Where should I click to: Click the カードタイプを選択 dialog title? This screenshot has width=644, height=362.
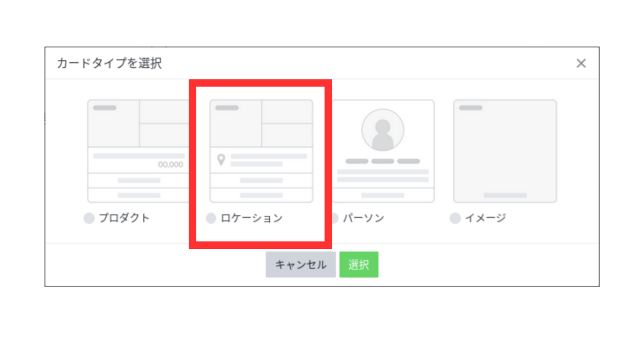(x=109, y=63)
